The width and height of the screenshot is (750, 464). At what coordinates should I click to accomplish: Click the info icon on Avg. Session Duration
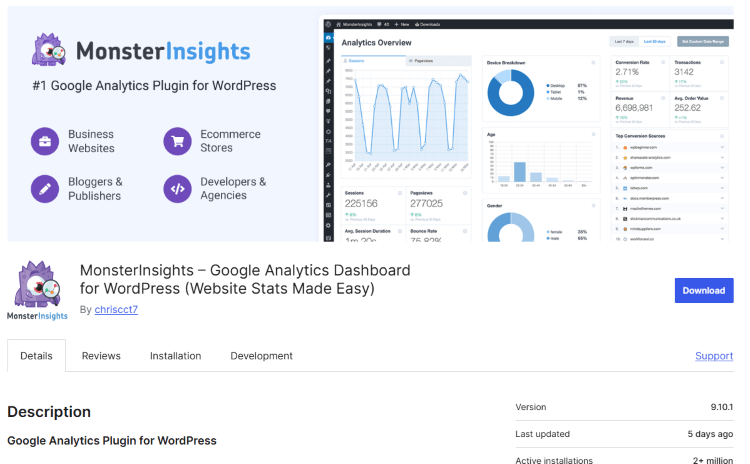tap(400, 231)
